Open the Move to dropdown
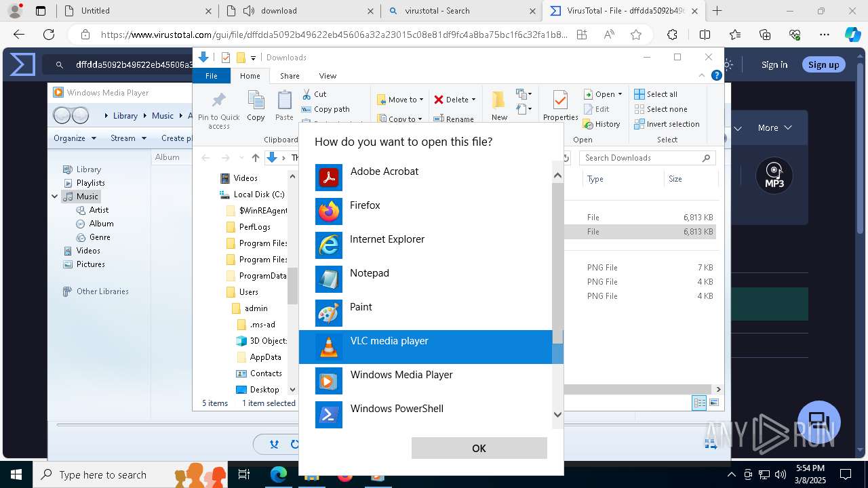The image size is (868, 488). coord(400,100)
